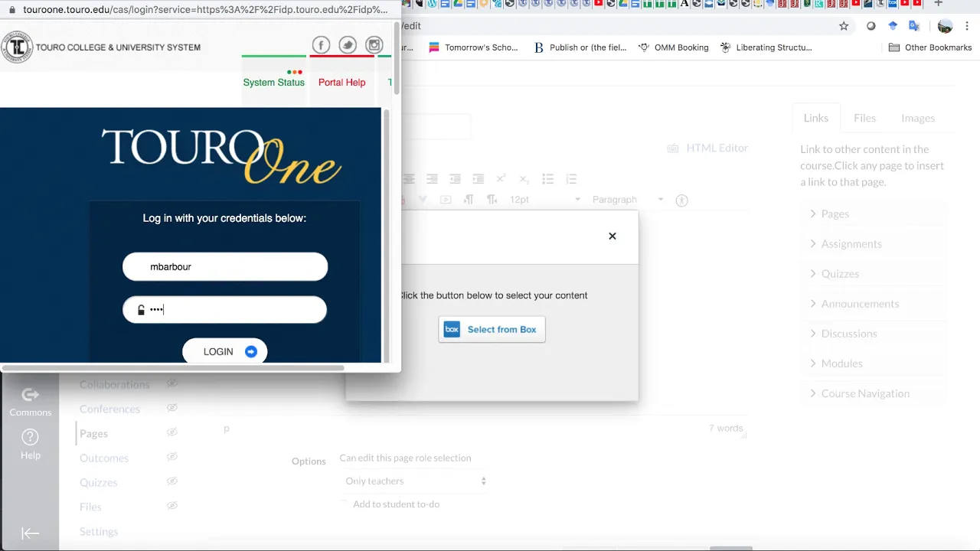This screenshot has width=980, height=551.
Task: Switch to HTML Editor link
Action: [717, 148]
